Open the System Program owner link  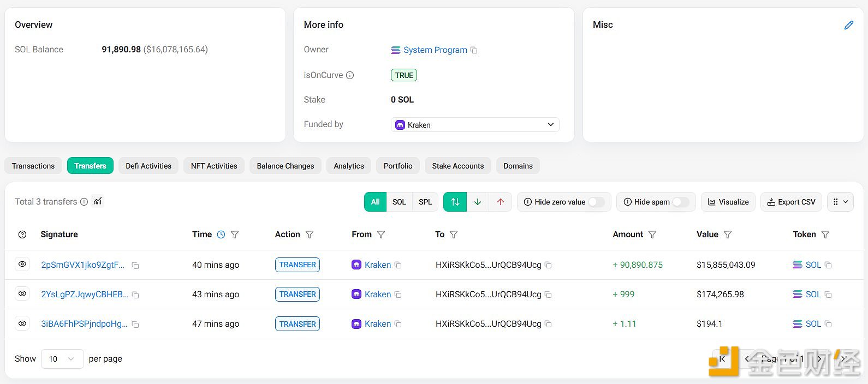click(435, 50)
